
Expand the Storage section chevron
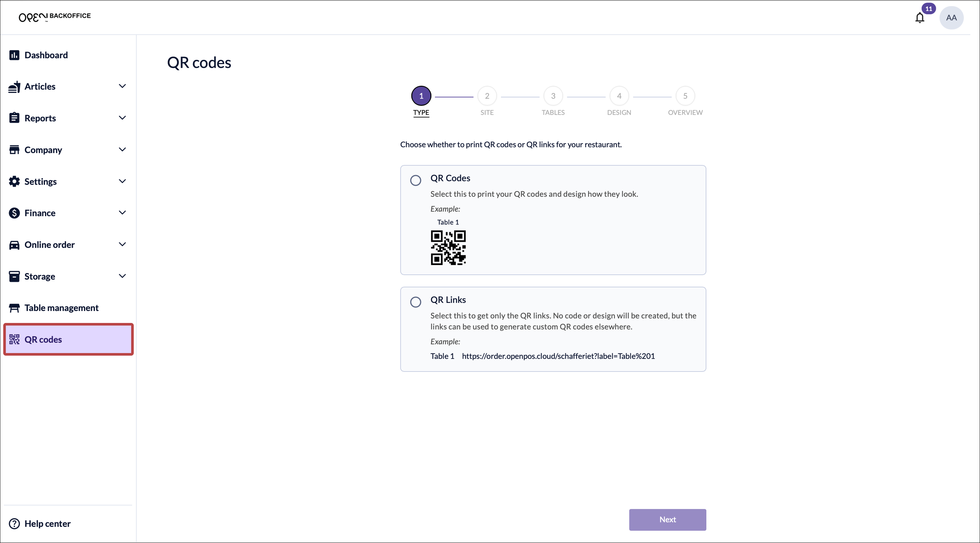pyautogui.click(x=122, y=276)
